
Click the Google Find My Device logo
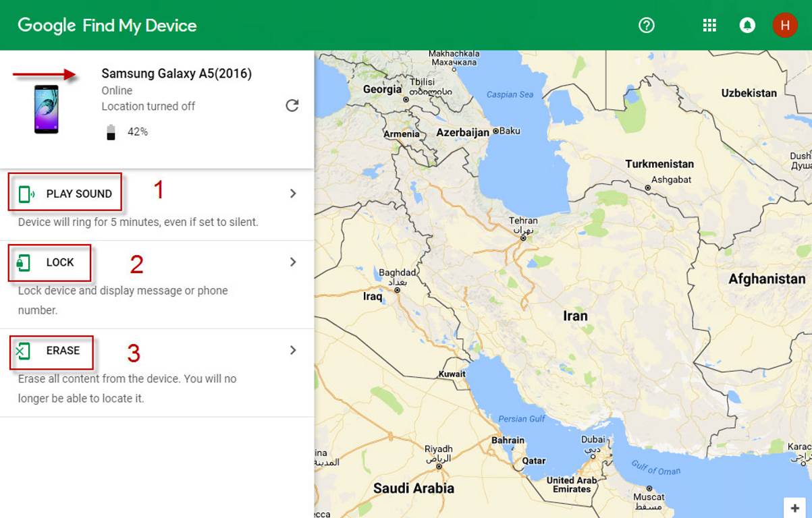point(107,26)
